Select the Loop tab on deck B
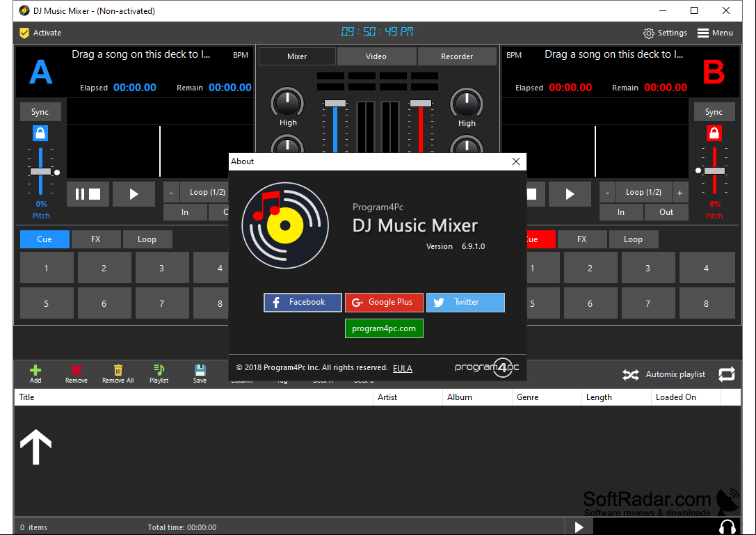 [633, 239]
